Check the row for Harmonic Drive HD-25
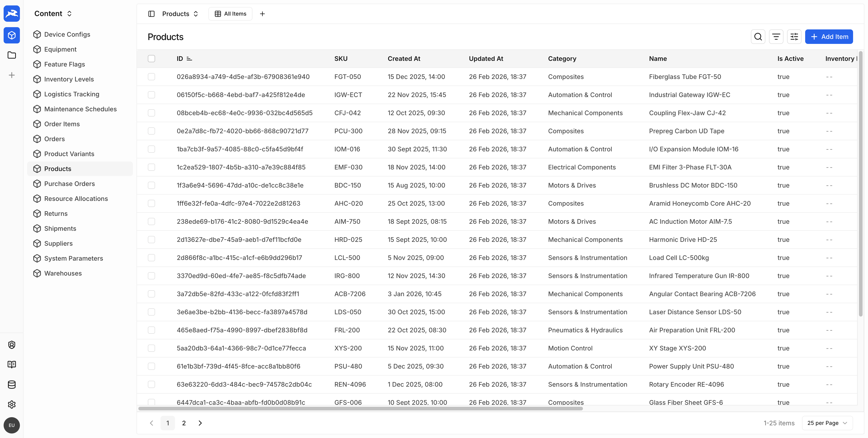868x438 pixels. (x=151, y=239)
